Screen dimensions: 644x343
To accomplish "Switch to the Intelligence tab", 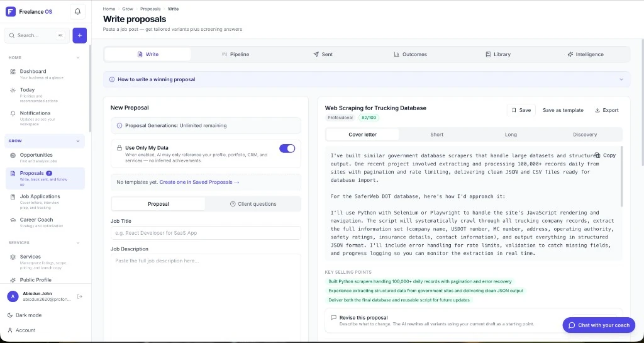I will tap(586, 54).
